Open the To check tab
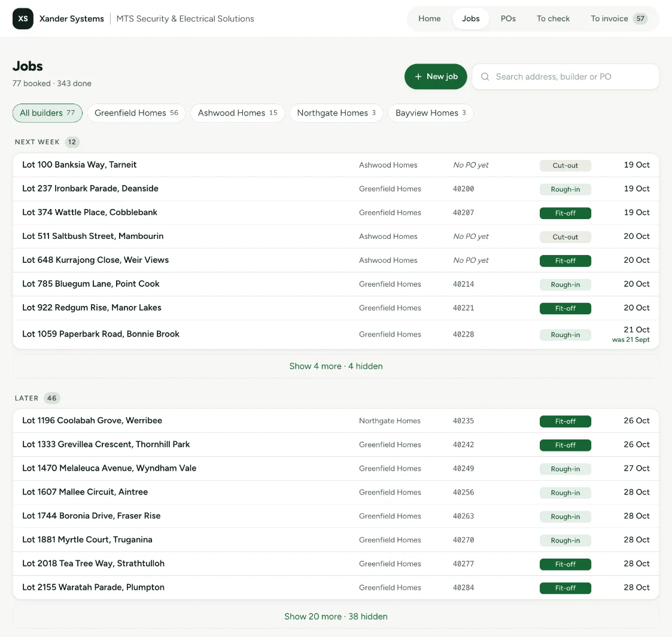Image resolution: width=672 pixels, height=637 pixels. 553,19
